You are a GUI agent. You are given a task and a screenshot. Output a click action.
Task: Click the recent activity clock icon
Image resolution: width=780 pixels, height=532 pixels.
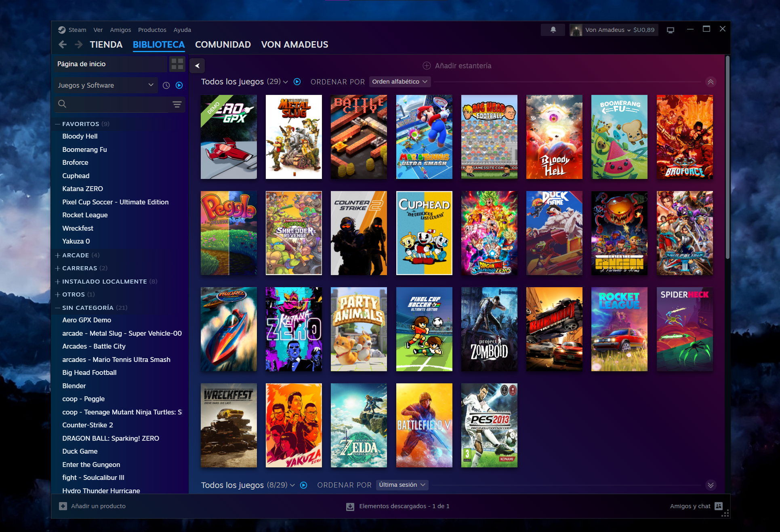[x=166, y=85]
